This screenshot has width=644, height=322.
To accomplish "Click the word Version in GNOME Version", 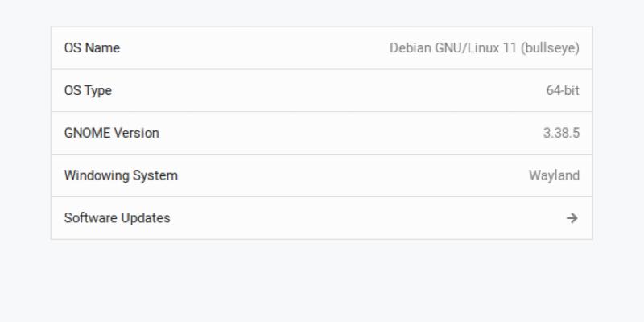I will [x=136, y=133].
